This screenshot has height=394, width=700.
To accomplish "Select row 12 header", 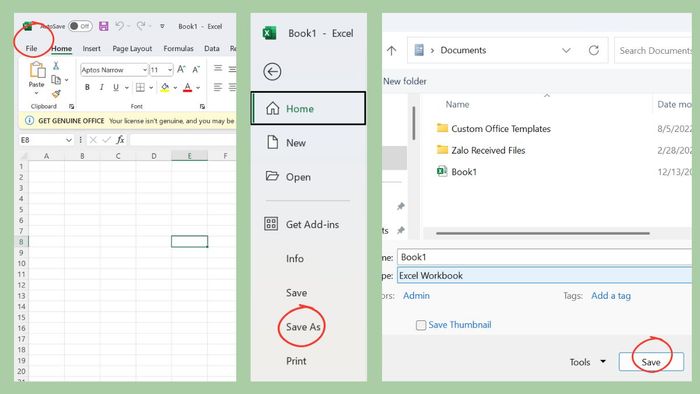I will [21, 285].
